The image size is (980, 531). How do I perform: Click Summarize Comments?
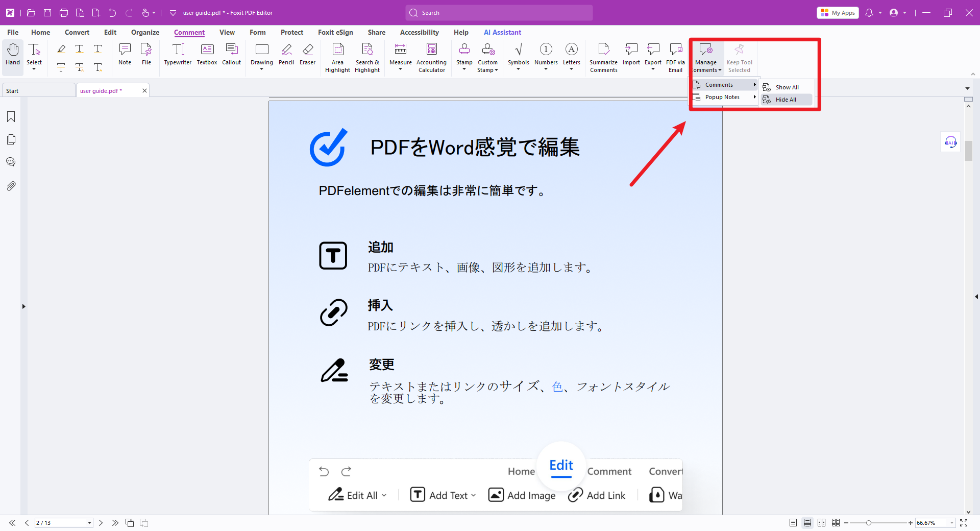coord(603,58)
